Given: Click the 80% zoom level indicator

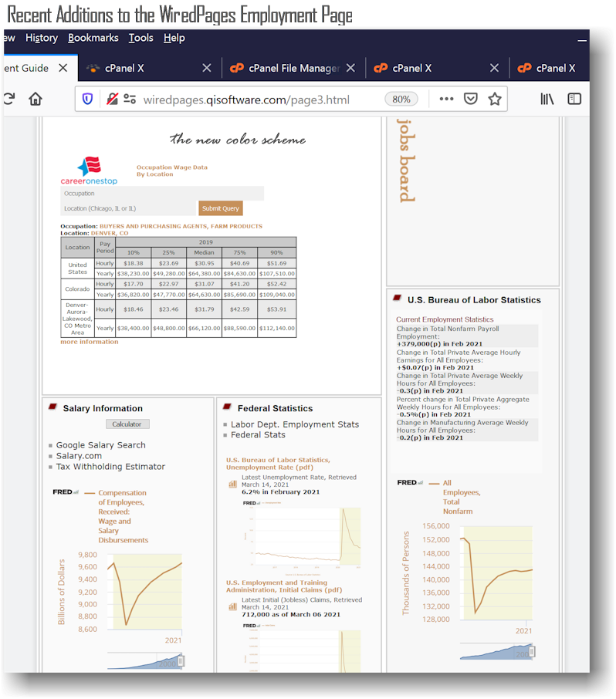Looking at the screenshot, I should tap(401, 99).
